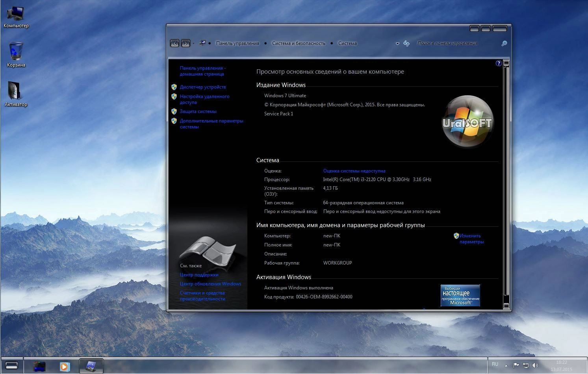588x374 pixels.
Task: Select the 4,13 ГБ memory value
Action: [x=330, y=188]
